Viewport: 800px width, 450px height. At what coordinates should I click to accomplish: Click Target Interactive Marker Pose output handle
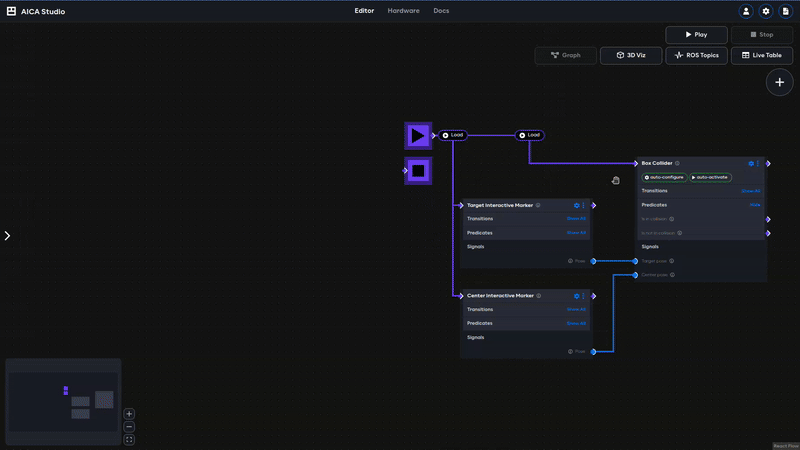point(593,261)
